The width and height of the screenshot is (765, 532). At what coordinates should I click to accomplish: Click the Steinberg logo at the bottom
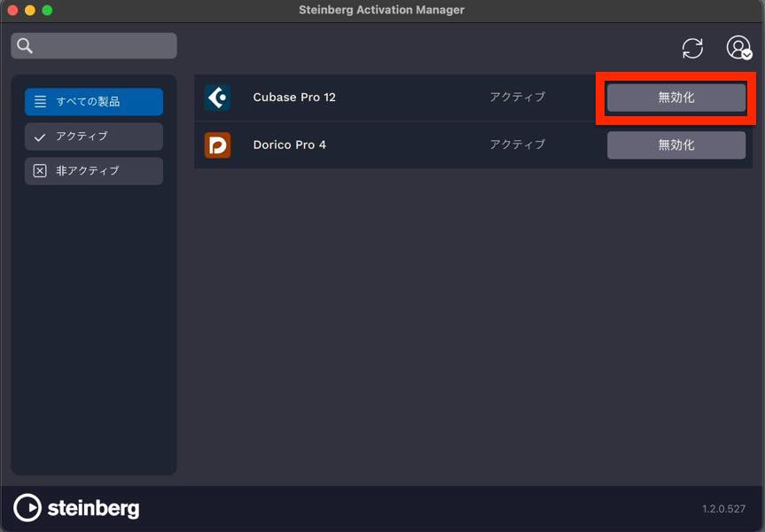pyautogui.click(x=76, y=507)
